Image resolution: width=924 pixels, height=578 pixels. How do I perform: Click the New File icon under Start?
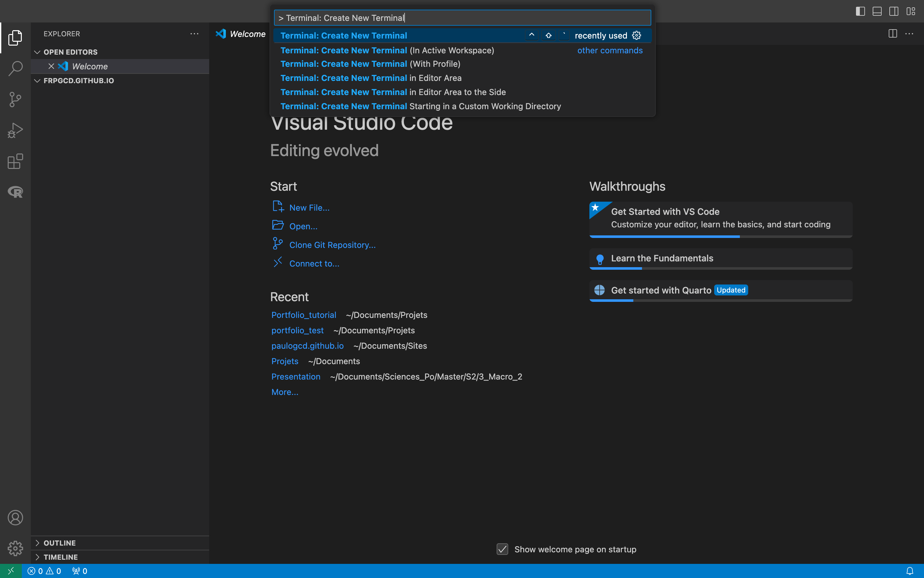pyautogui.click(x=278, y=207)
